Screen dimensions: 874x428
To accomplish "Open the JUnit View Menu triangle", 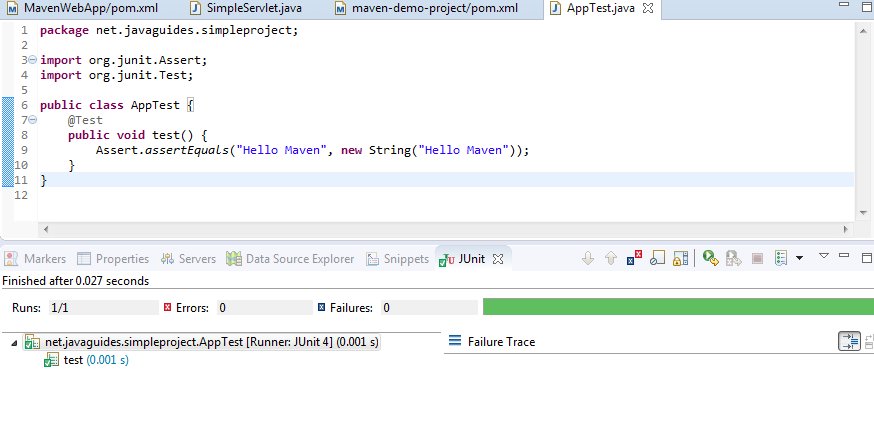I will [x=824, y=256].
